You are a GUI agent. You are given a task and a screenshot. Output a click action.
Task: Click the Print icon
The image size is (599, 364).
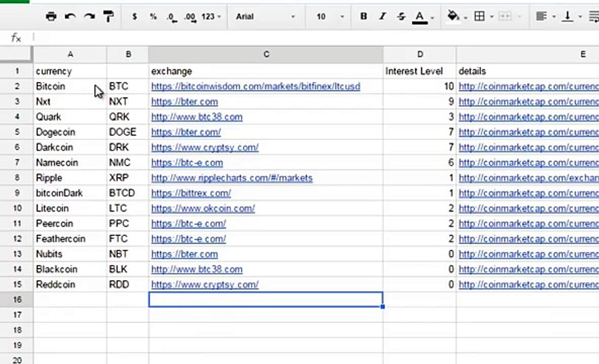[51, 17]
